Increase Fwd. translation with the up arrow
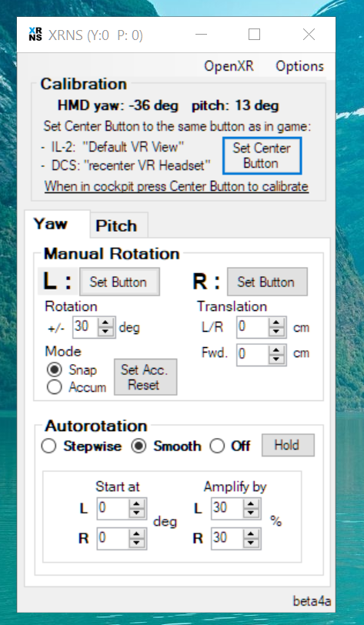This screenshot has height=625, width=364. [276, 349]
